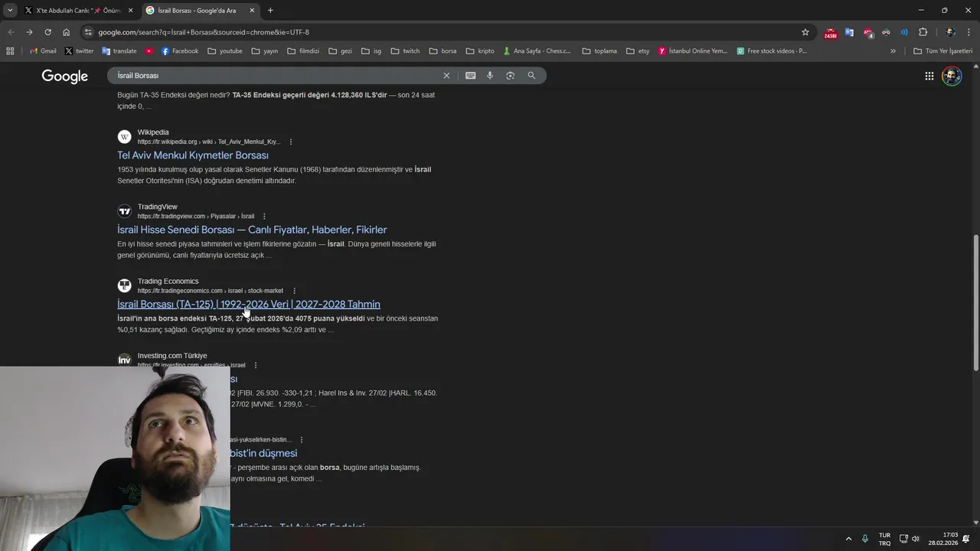Screen dimensions: 980x551
Task: Open the Windows notification bell icon
Action: click(x=966, y=539)
